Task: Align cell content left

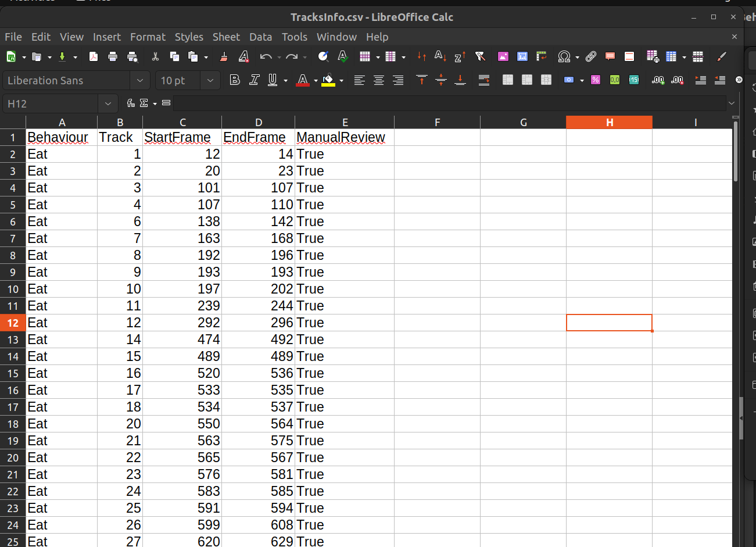Action: point(360,80)
